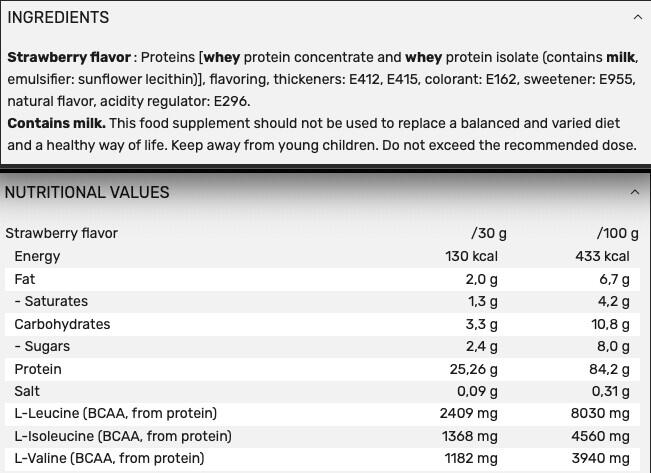Click the L-Valine (BCAA, from protein) row
This screenshot has height=473, width=651.
(109, 458)
